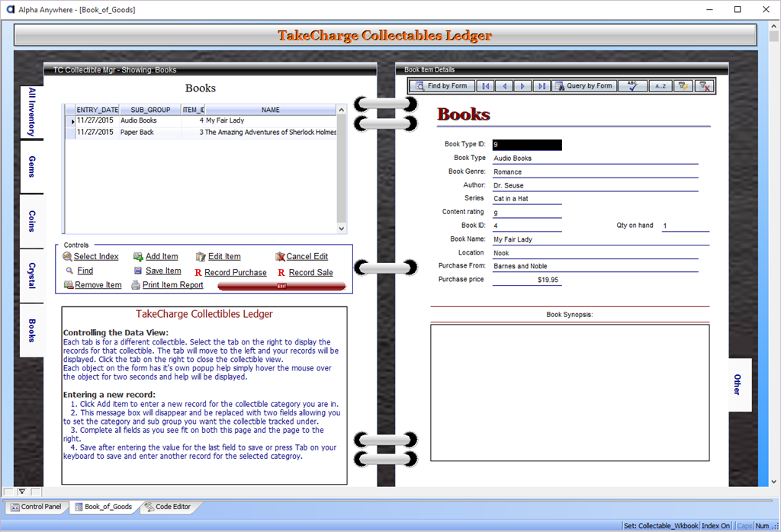Jump to the first record

pos(485,86)
